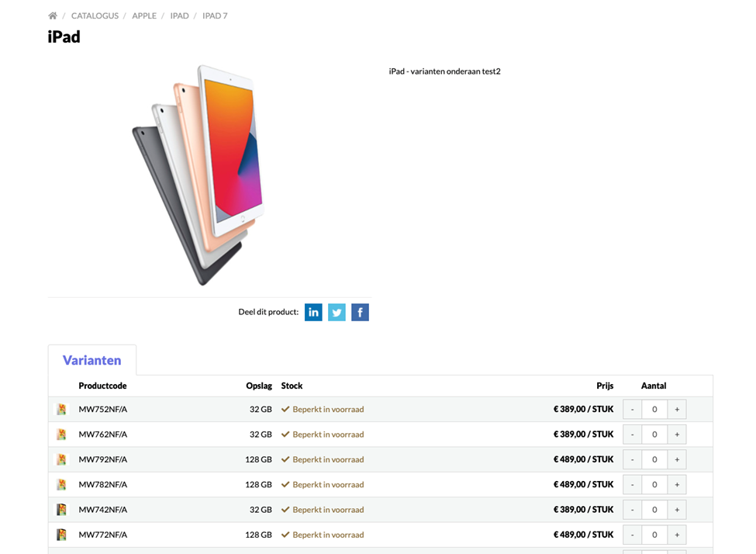Open thumbnail for variant MW752NF/A

pyautogui.click(x=61, y=409)
